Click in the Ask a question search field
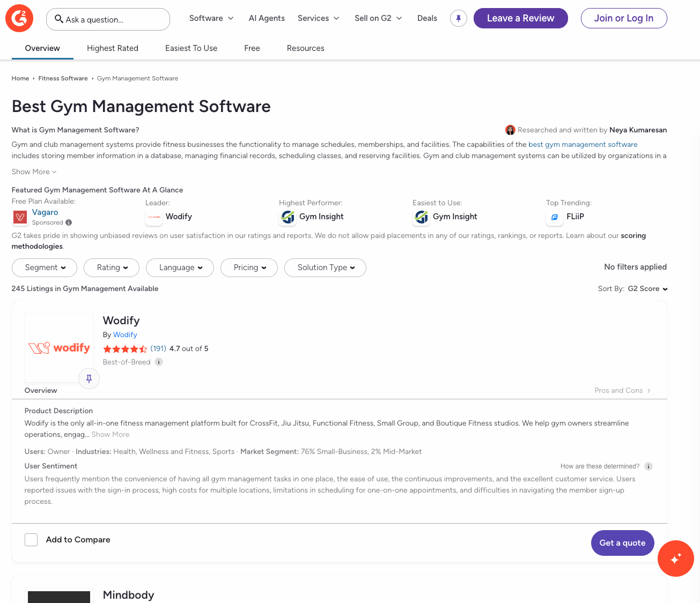Image resolution: width=700 pixels, height=603 pixels. (108, 19)
